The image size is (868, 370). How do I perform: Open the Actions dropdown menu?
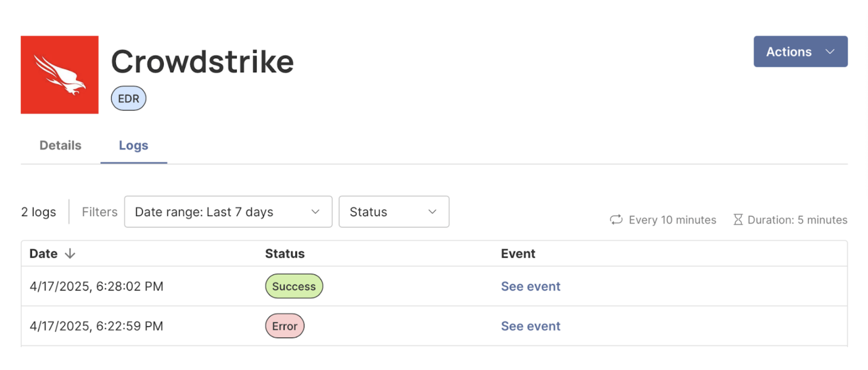click(801, 52)
